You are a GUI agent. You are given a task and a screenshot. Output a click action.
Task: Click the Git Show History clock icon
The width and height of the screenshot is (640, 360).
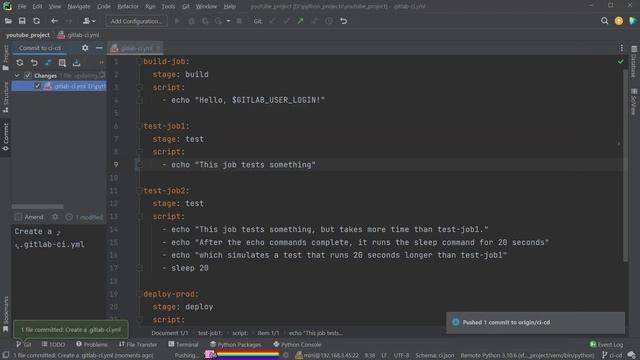coord(329,21)
